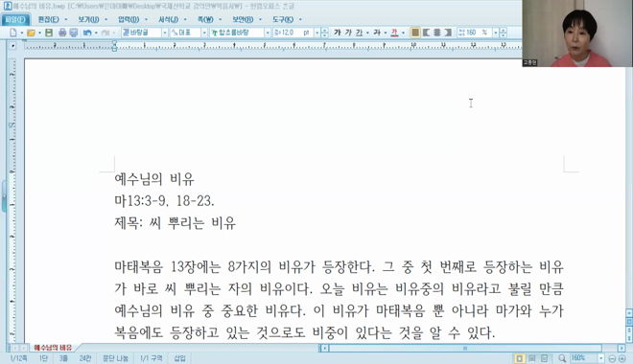
Task: Toggle italic text formatting
Action: [348, 33]
